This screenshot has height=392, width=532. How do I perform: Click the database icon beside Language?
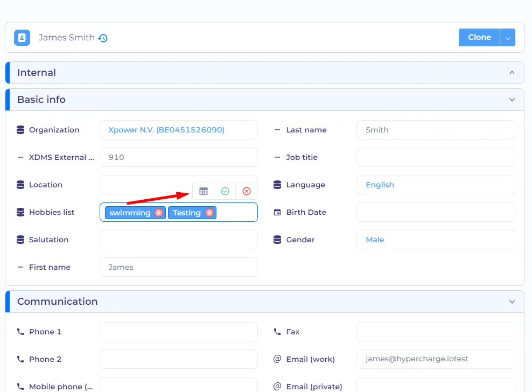point(277,185)
